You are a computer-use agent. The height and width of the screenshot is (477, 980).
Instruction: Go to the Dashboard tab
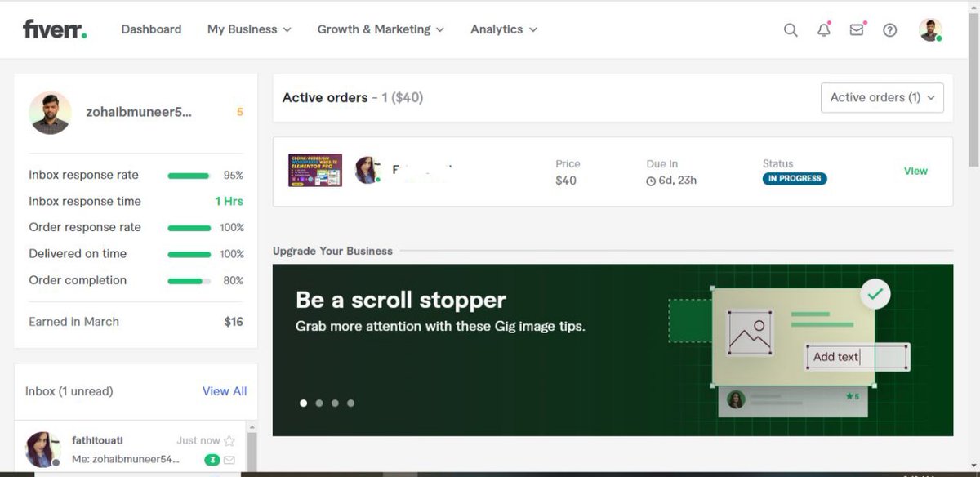coord(151,29)
